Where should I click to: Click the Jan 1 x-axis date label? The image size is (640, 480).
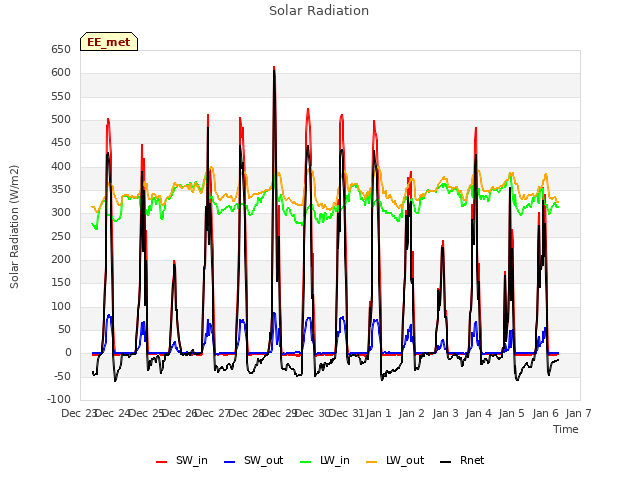378,413
